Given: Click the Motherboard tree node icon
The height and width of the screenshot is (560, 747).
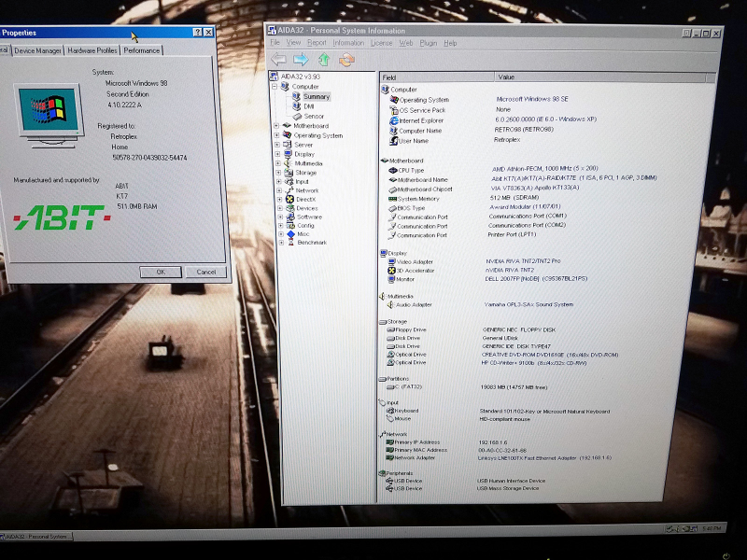Looking at the screenshot, I should coord(287,126).
